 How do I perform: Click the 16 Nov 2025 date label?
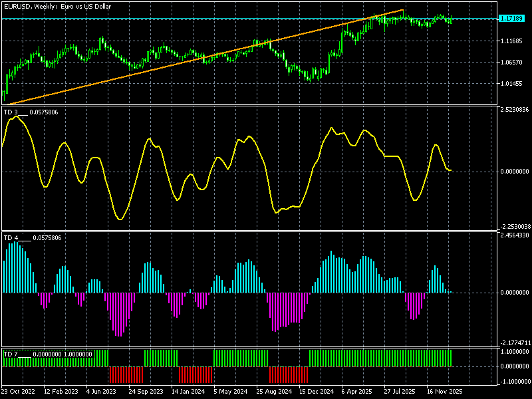444,392
